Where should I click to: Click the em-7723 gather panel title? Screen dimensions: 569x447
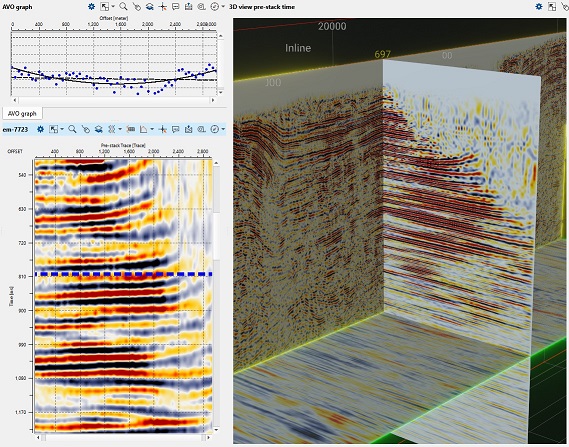(x=15, y=129)
